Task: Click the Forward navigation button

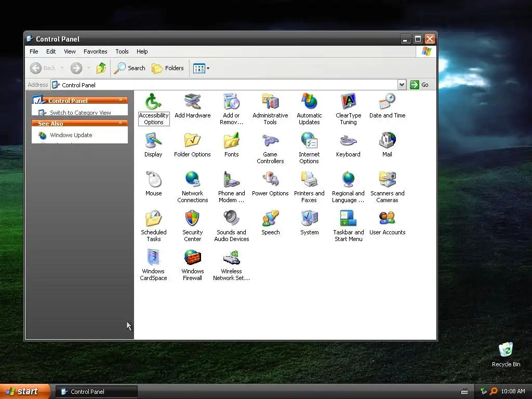Action: (76, 68)
